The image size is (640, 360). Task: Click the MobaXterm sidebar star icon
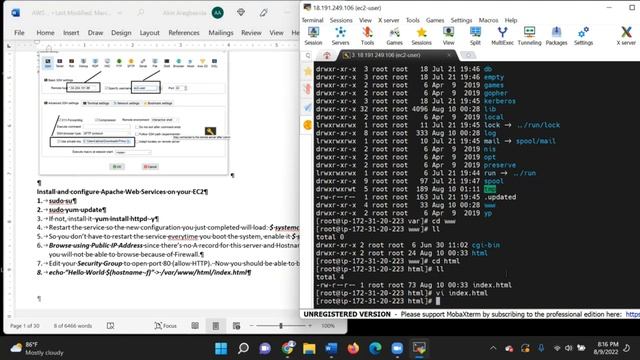point(308,71)
